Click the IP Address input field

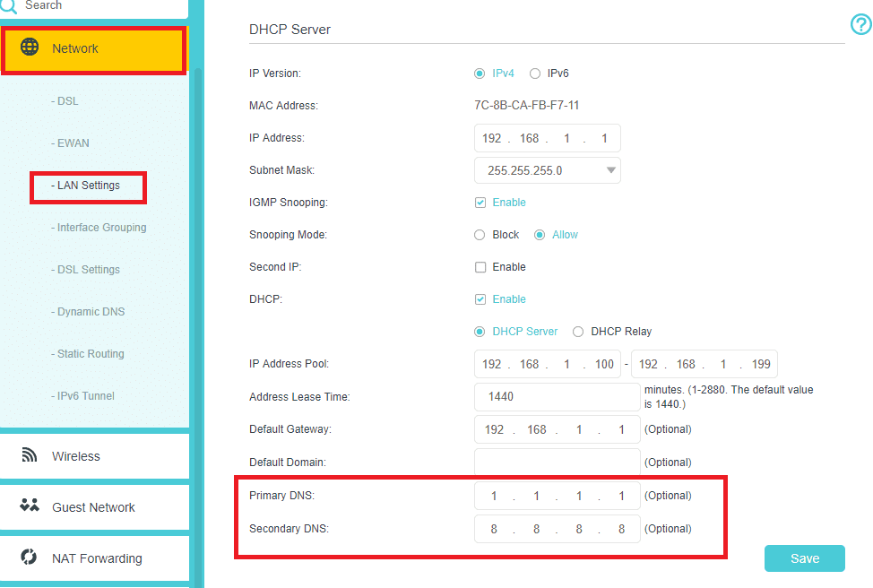pos(548,138)
